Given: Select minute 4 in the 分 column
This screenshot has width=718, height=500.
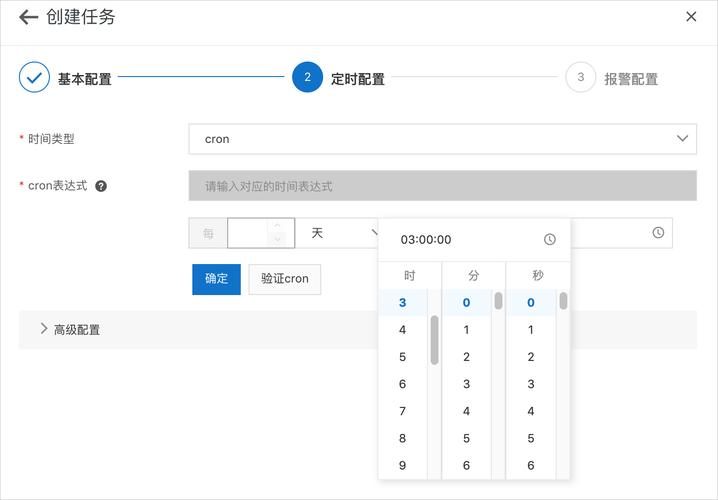Looking at the screenshot, I should click(x=466, y=411).
